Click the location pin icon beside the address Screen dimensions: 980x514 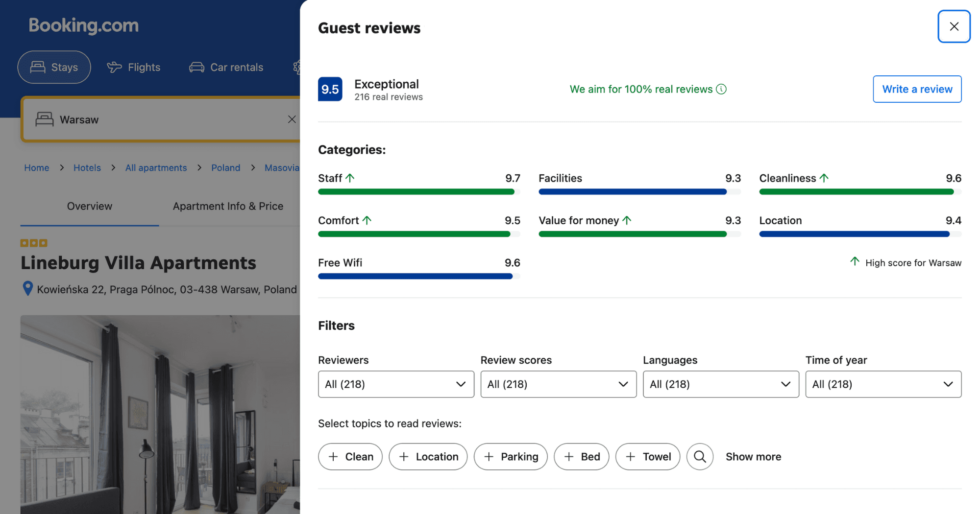click(28, 289)
